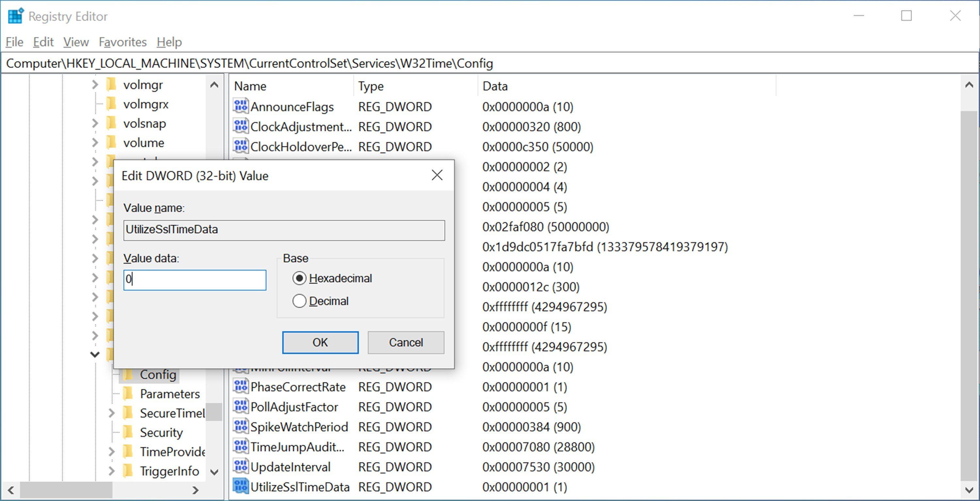Click the Type column header
The height and width of the screenshot is (501, 980).
click(x=416, y=86)
